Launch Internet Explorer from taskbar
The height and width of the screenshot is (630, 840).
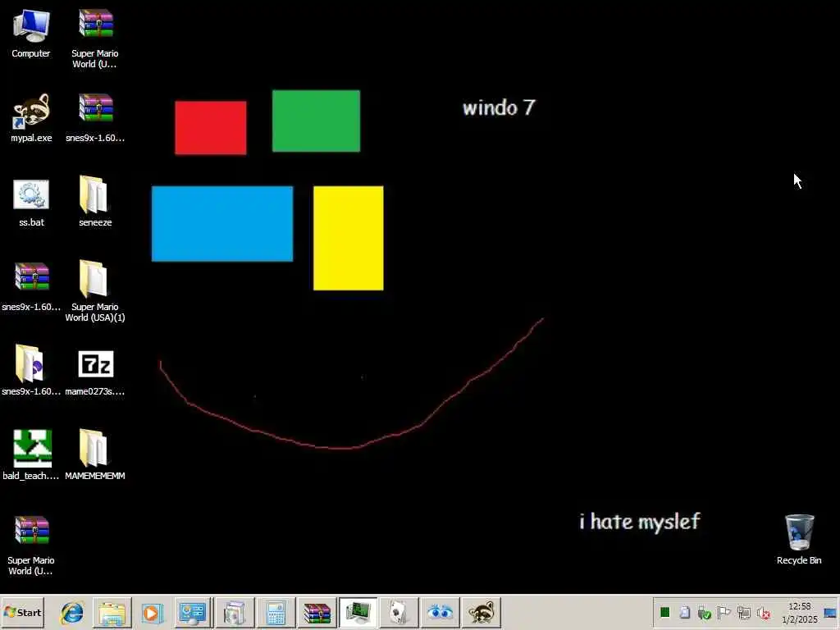72,612
